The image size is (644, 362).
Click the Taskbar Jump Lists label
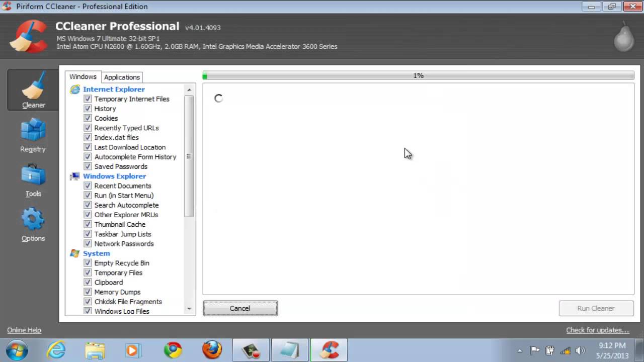click(x=123, y=234)
